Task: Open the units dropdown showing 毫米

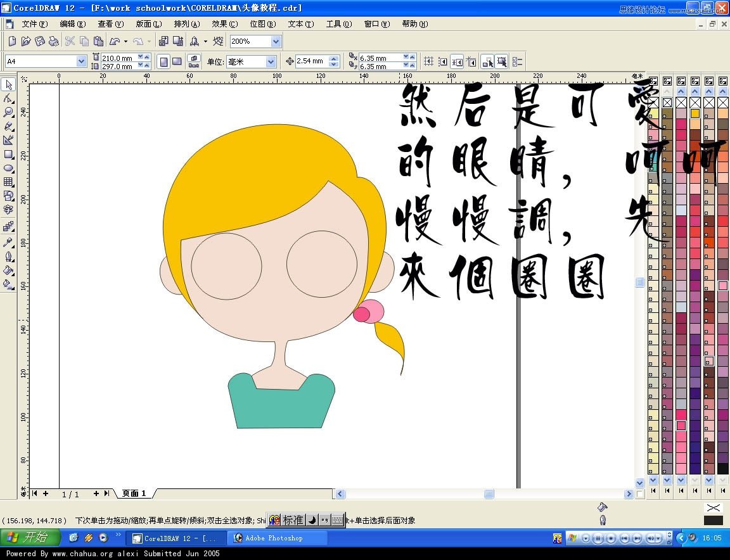Action: point(271,61)
